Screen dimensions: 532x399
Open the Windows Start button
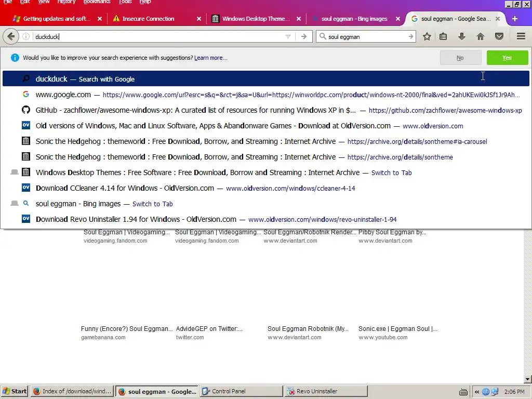point(15,391)
